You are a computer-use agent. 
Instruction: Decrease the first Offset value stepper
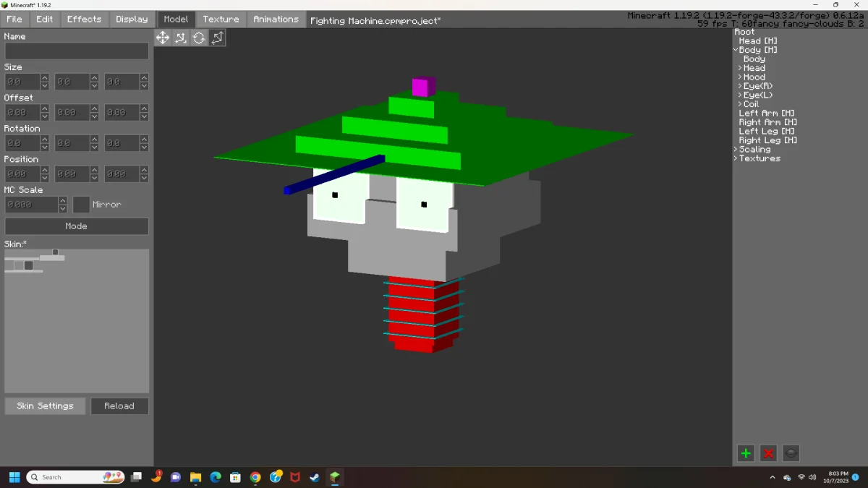(45, 116)
